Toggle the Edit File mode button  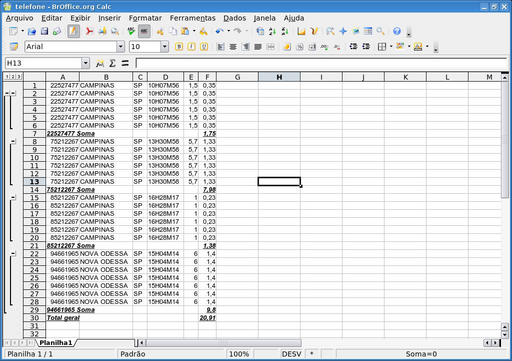click(x=73, y=31)
